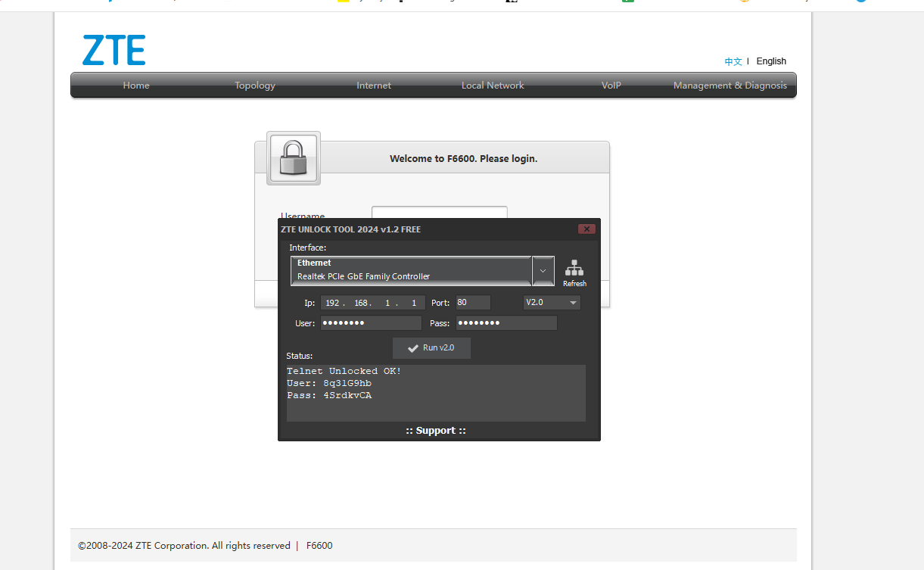Open the Internet menu tab
The width and height of the screenshot is (924, 570).
point(374,86)
